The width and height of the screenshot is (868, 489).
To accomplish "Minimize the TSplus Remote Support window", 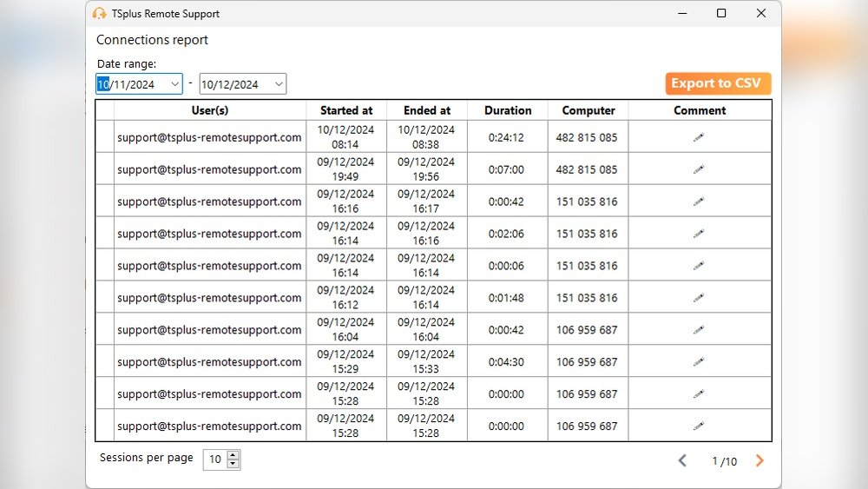I will [x=682, y=13].
